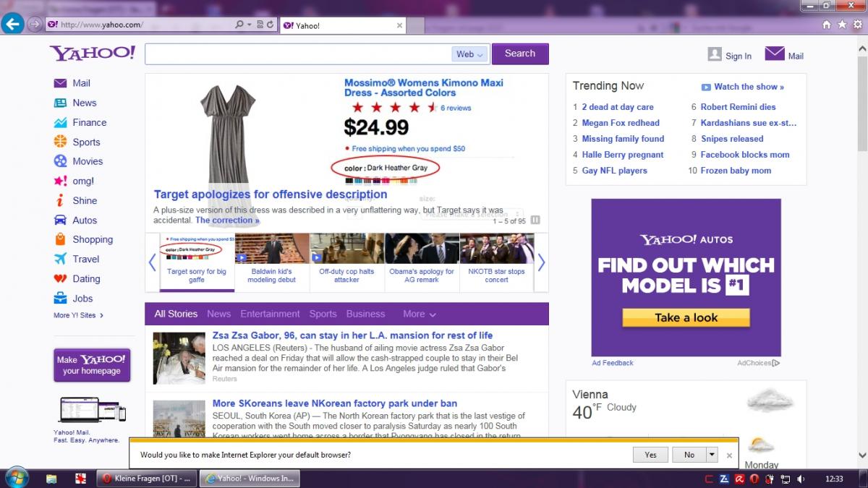Image resolution: width=868 pixels, height=488 pixels.
Task: Switch to the Sports stories tab
Action: coord(323,314)
